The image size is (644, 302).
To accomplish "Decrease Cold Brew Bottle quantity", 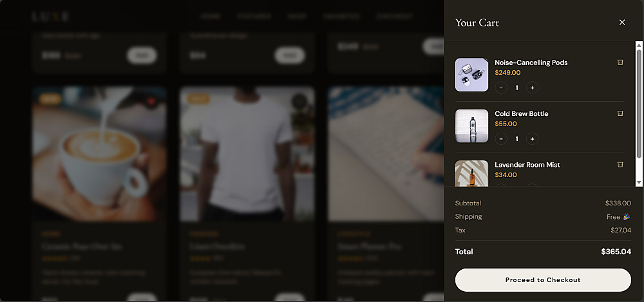I will (500, 139).
